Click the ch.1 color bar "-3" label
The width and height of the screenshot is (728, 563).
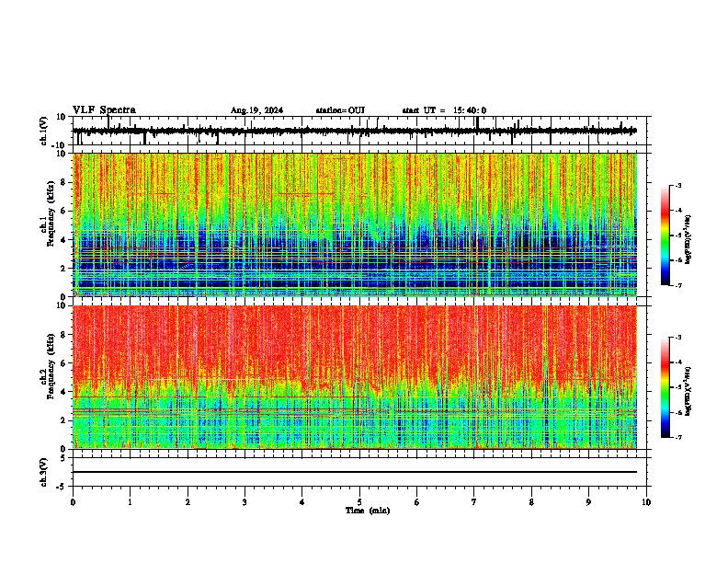(677, 185)
